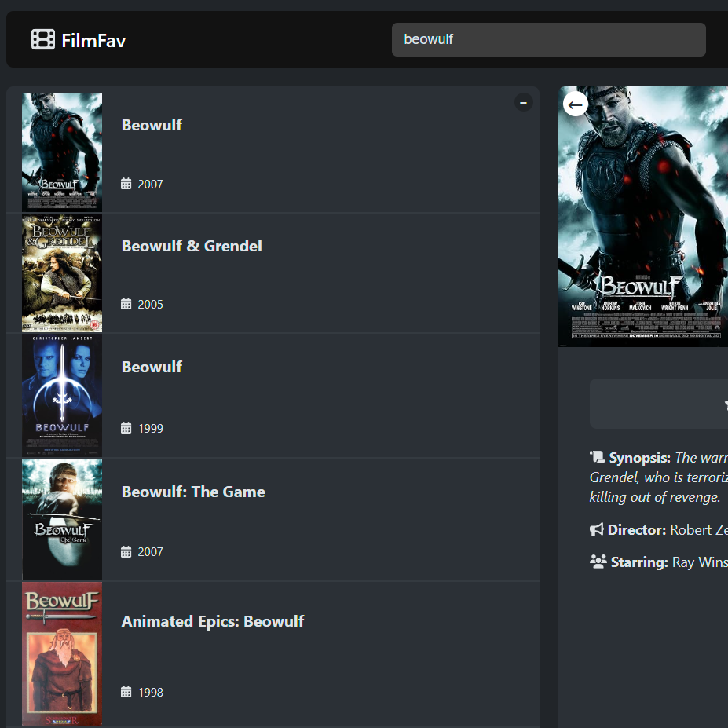The image size is (728, 728).
Task: Click the 'Beowulf & Grendel' title
Action: tap(192, 246)
